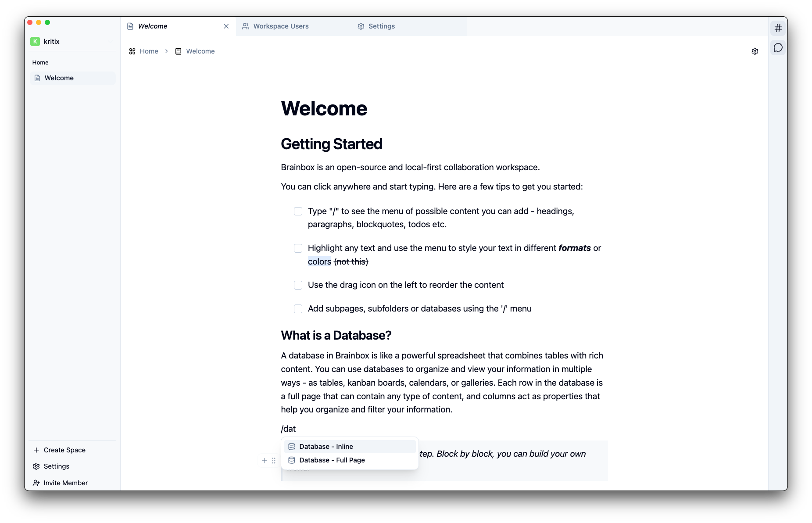Expand the kritix workspace chevron
The width and height of the screenshot is (812, 523).
coord(110,41)
